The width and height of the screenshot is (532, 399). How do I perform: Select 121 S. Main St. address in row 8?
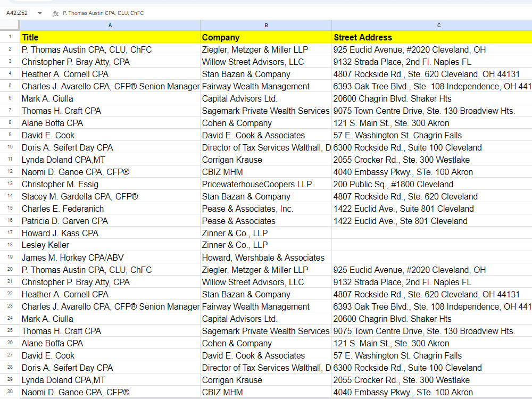(432, 123)
